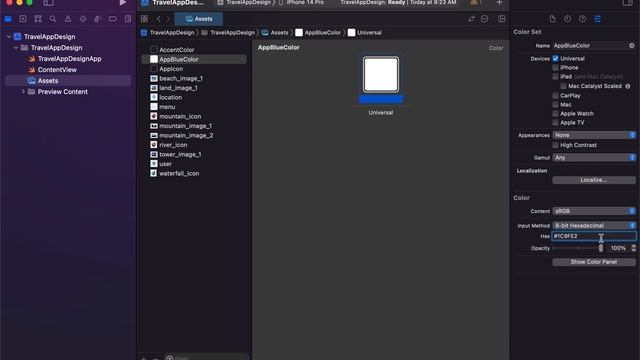This screenshot has width=640, height=360.
Task: Enable the iPad device checkbox
Action: pyautogui.click(x=556, y=76)
